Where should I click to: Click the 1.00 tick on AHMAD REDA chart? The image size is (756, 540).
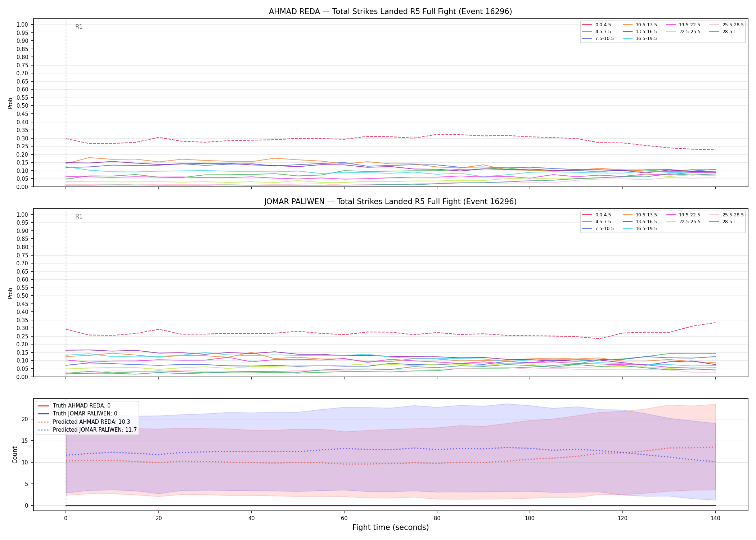tap(22, 25)
